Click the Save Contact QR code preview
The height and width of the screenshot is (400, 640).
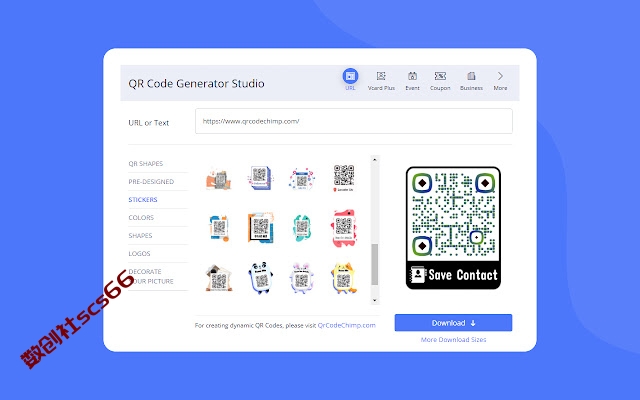(453, 228)
